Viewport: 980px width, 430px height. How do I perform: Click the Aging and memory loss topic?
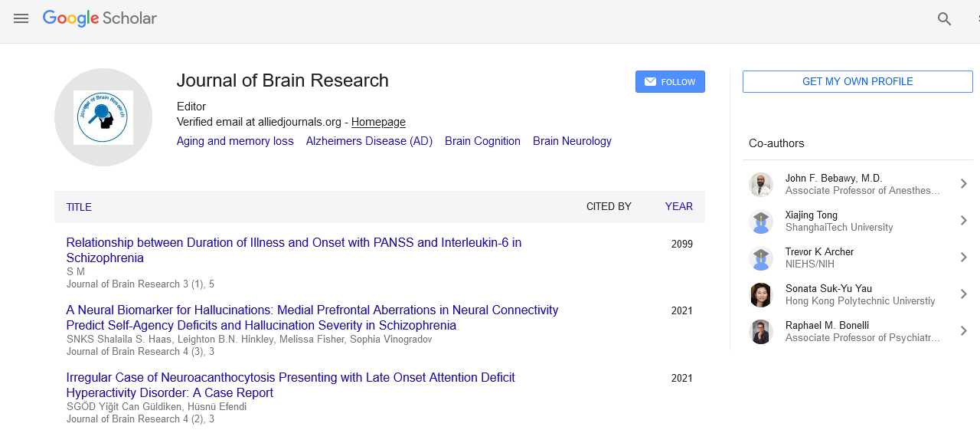pyautogui.click(x=235, y=141)
